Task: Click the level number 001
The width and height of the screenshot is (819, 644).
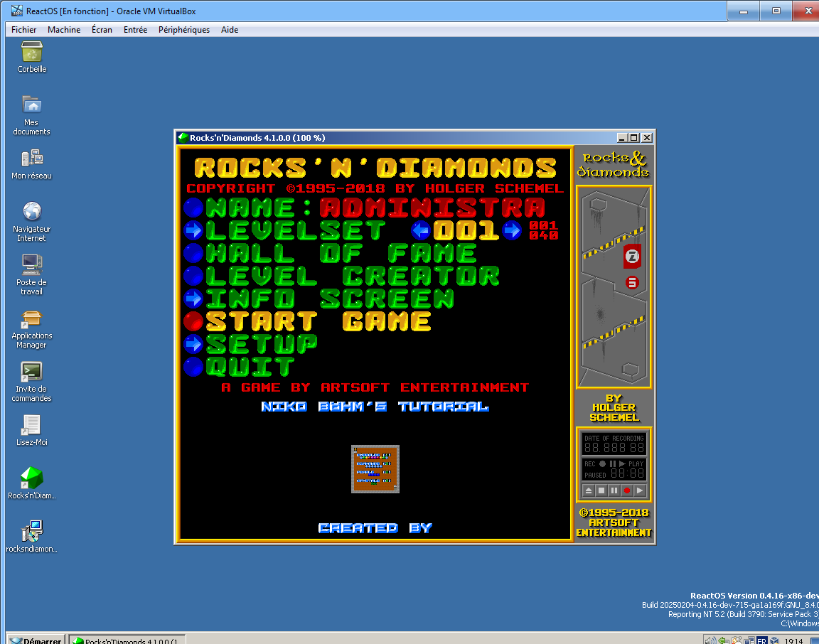Action: 466,230
